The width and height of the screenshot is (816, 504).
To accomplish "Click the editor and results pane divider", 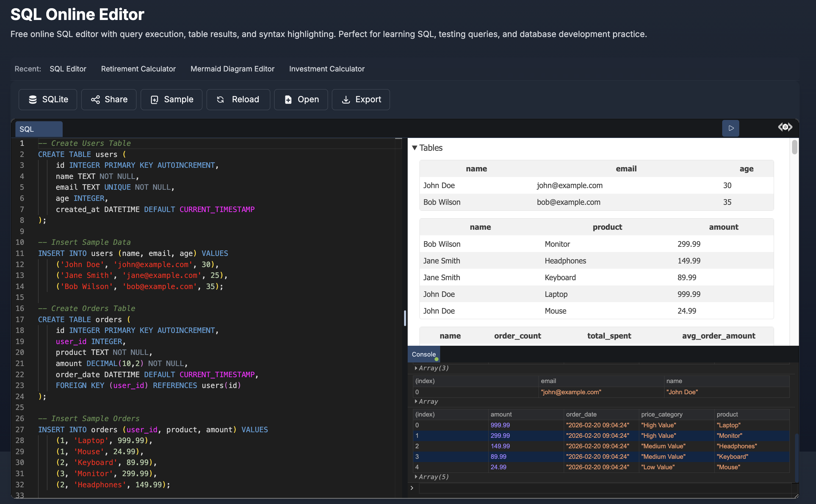I will [x=405, y=318].
